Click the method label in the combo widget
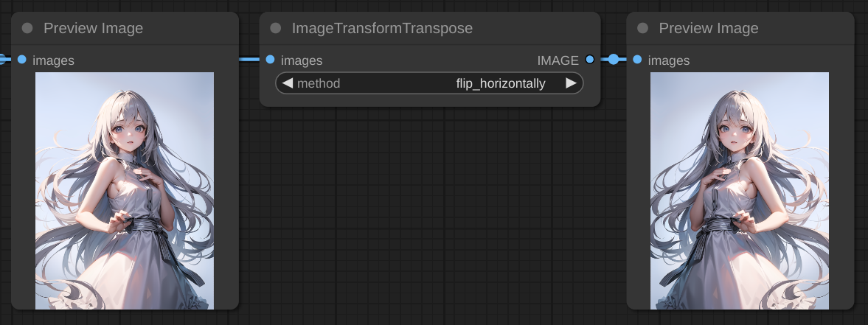The width and height of the screenshot is (868, 325). point(319,83)
